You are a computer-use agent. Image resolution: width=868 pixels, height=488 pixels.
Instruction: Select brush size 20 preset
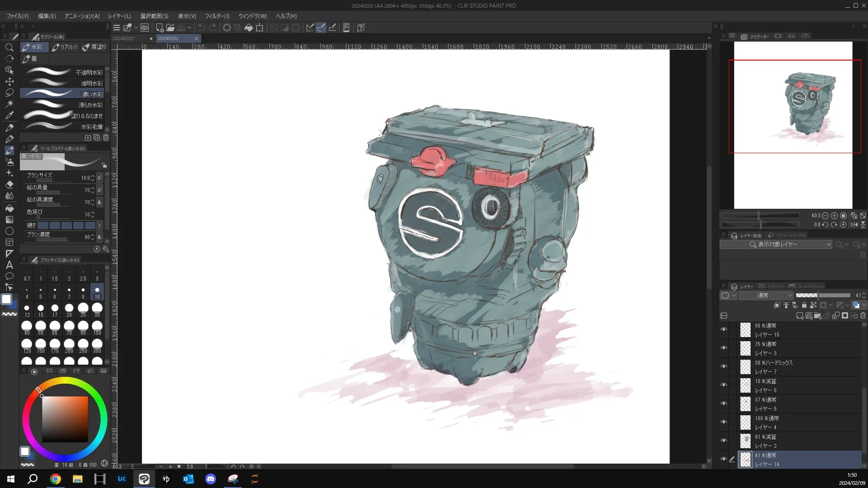tap(69, 310)
